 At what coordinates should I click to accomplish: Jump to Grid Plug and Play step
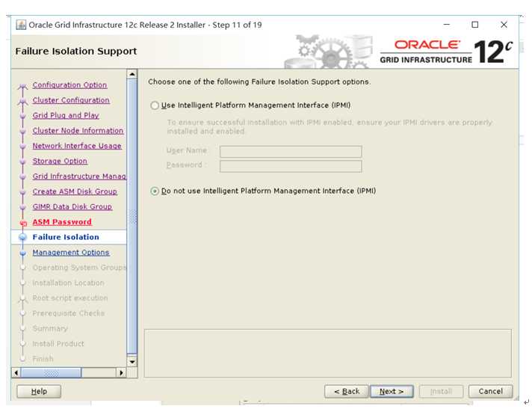(66, 115)
